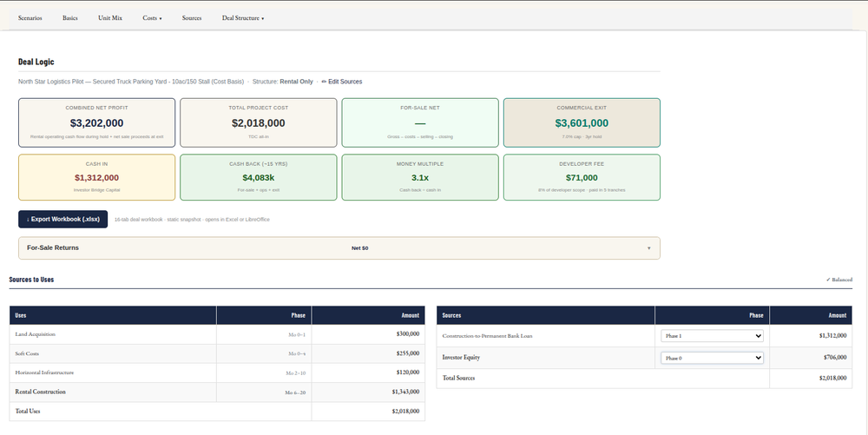Click the Total Project Cost card

(259, 123)
